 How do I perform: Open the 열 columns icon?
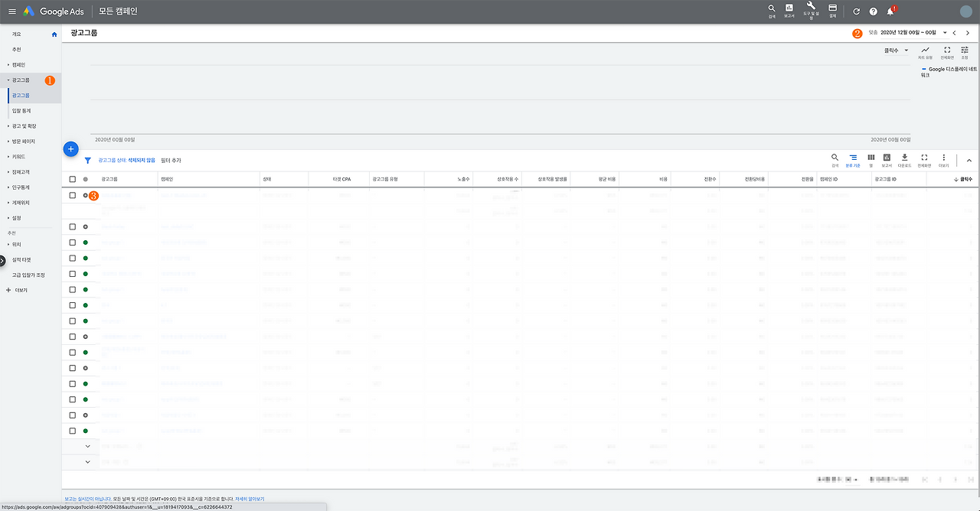coord(871,159)
